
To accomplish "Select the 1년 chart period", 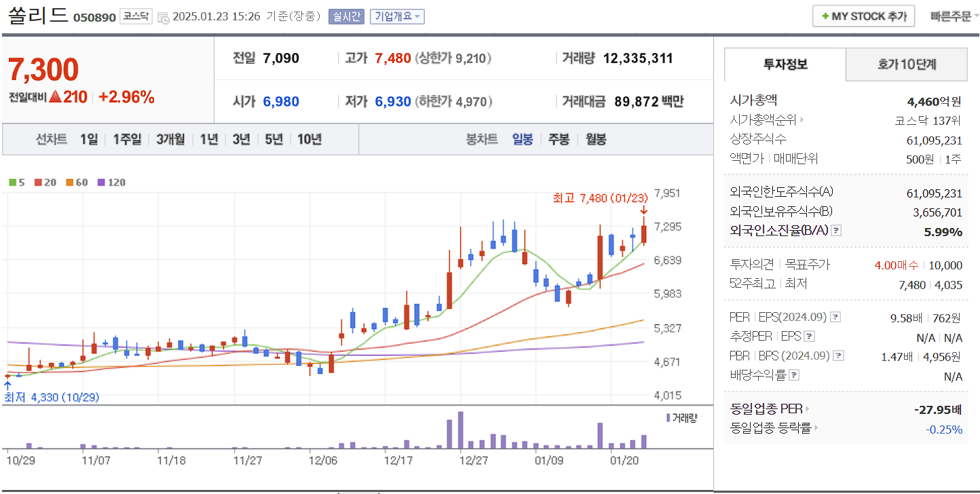I will (x=208, y=139).
